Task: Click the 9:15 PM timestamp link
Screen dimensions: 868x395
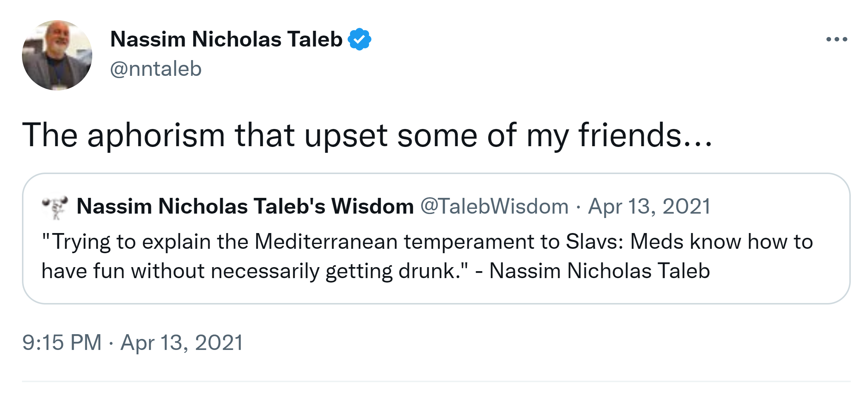Action: (62, 343)
